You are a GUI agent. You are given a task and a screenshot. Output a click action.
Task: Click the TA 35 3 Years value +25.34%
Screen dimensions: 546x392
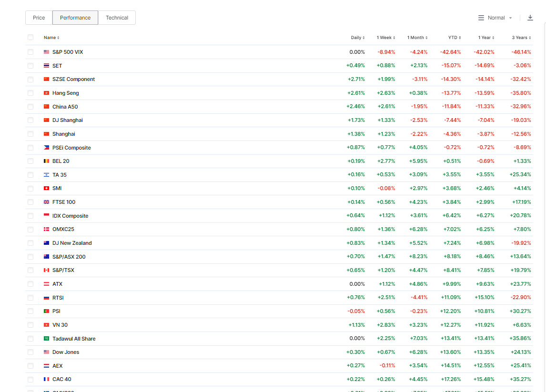click(x=520, y=174)
